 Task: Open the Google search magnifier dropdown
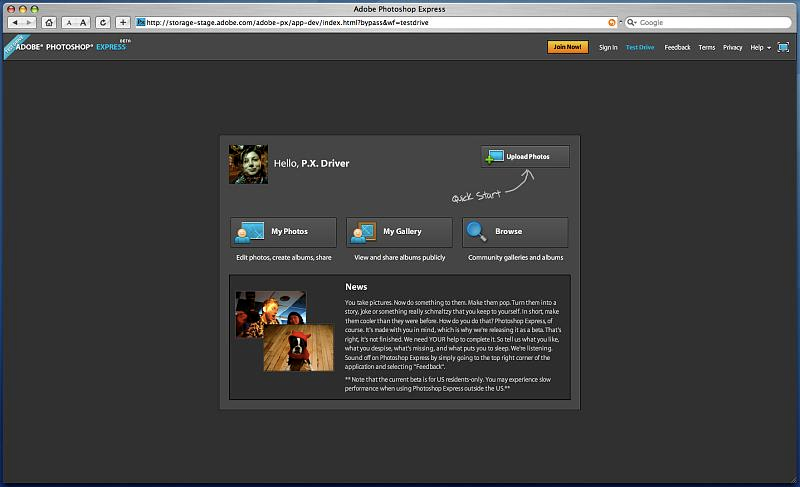[632, 22]
